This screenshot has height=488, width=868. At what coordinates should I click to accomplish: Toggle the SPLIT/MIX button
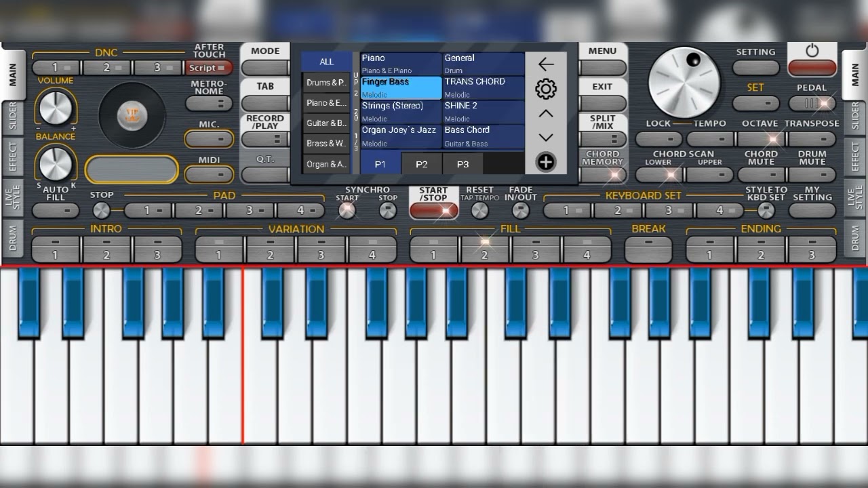(x=602, y=139)
